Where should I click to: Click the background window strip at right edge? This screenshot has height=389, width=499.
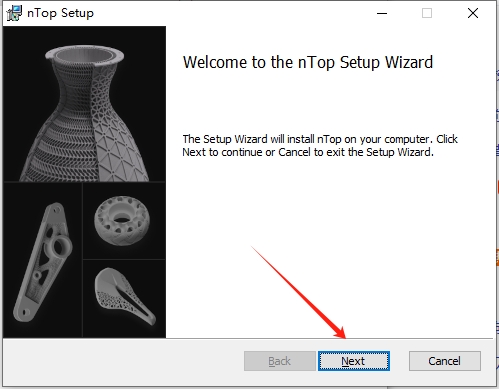click(497, 193)
